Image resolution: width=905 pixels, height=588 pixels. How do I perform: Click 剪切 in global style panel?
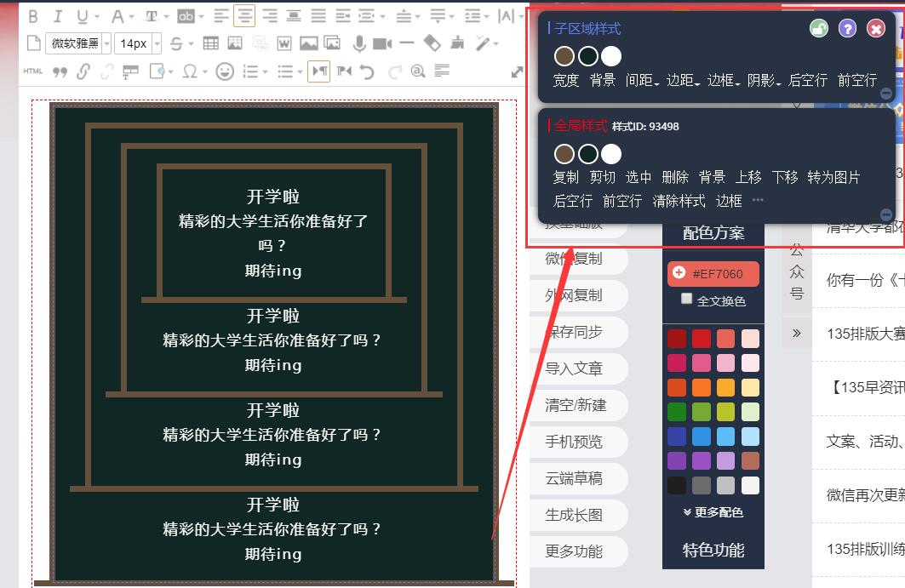pyautogui.click(x=603, y=177)
